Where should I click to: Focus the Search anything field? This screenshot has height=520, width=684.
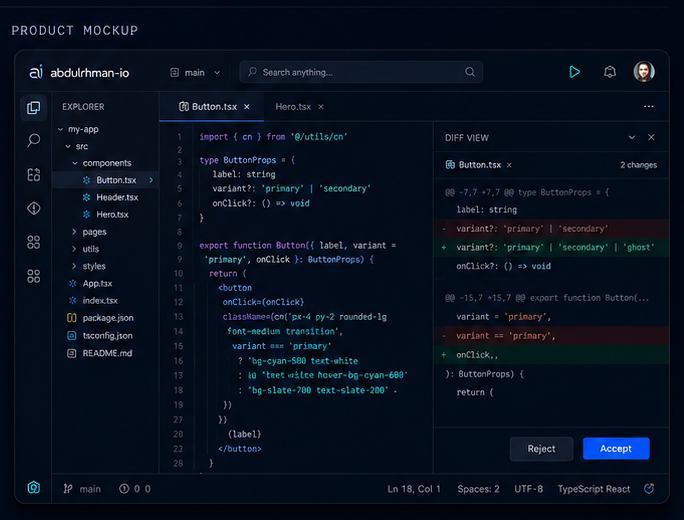coord(361,72)
